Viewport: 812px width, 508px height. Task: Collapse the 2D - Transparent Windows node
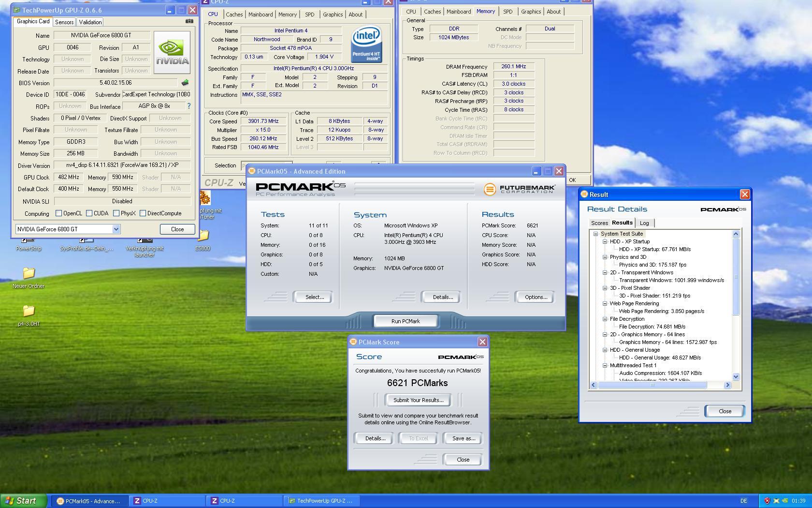605,272
